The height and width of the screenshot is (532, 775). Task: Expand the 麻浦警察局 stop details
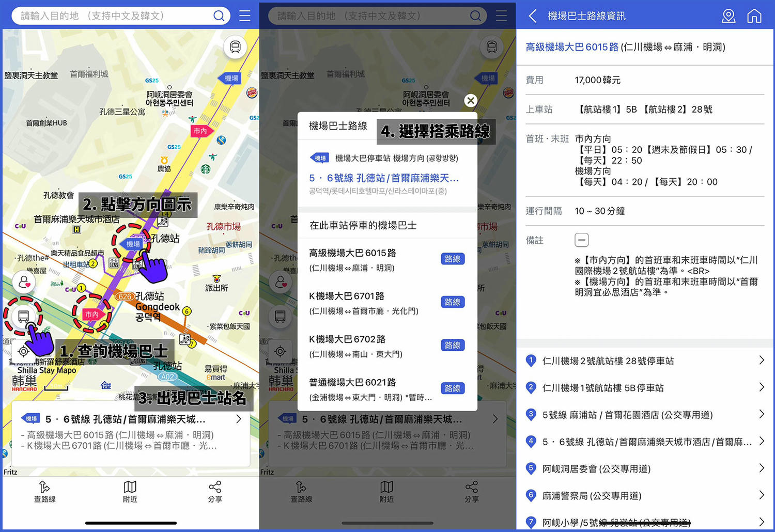click(x=761, y=495)
